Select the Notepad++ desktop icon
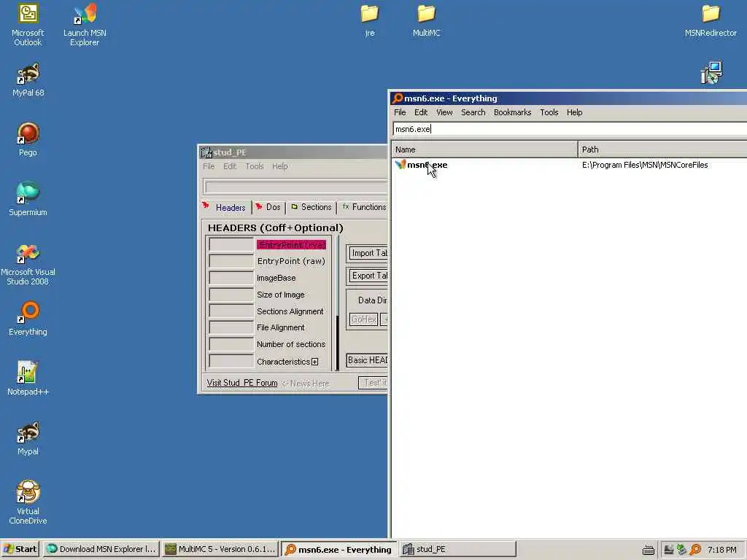This screenshot has width=747, height=560. 28,378
